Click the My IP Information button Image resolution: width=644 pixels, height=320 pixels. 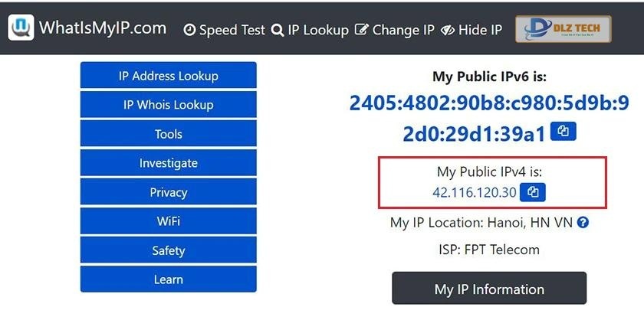point(489,289)
